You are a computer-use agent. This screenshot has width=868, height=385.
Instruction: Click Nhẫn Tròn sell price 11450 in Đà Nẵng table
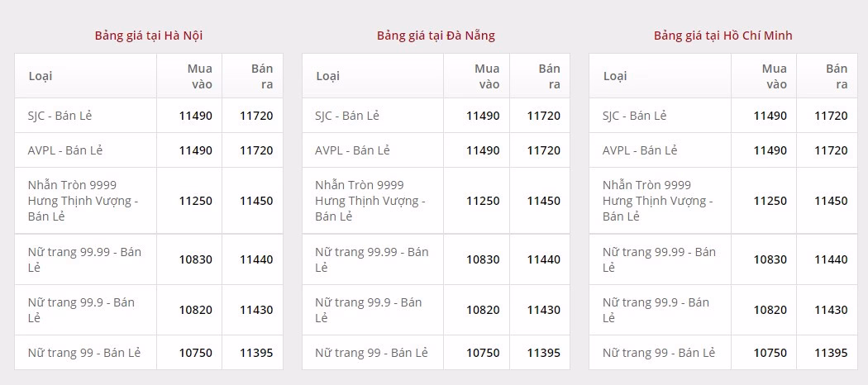pyautogui.click(x=544, y=201)
